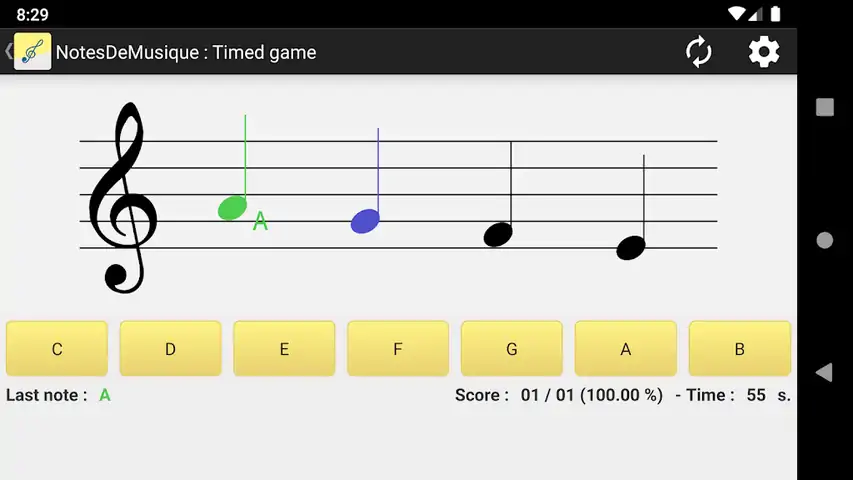Pick the A note button
The height and width of the screenshot is (480, 853).
pyautogui.click(x=626, y=349)
